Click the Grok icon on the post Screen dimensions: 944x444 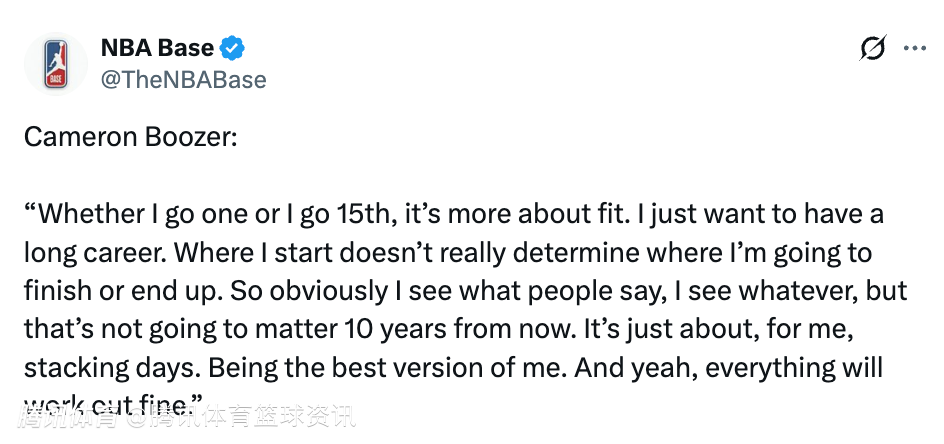tap(872, 48)
